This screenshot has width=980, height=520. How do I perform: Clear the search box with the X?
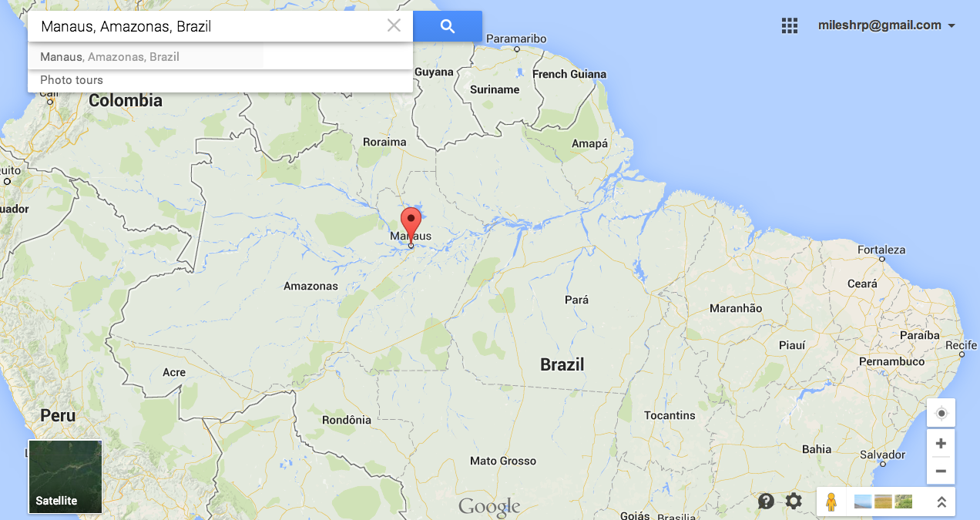point(394,26)
